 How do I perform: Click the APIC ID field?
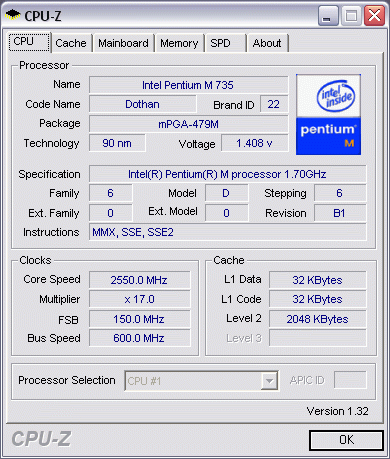tap(350, 380)
